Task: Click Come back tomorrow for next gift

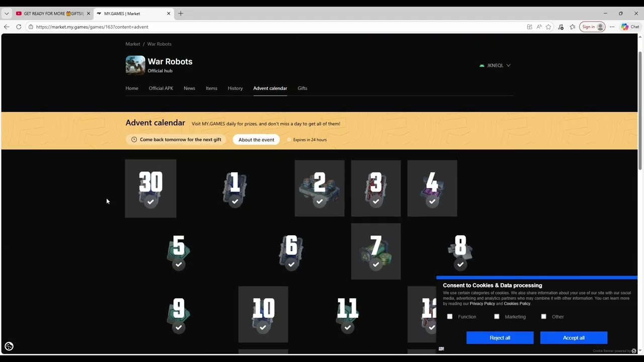Action: [176, 140]
